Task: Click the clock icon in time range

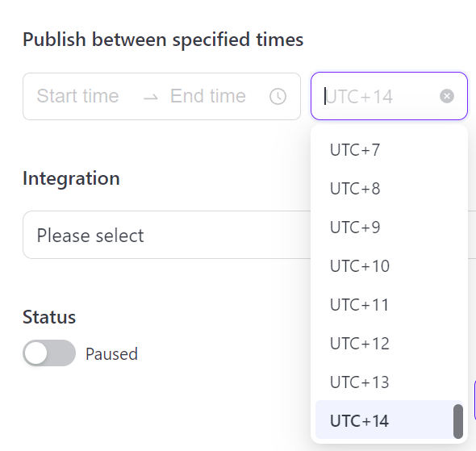Action: 278,97
